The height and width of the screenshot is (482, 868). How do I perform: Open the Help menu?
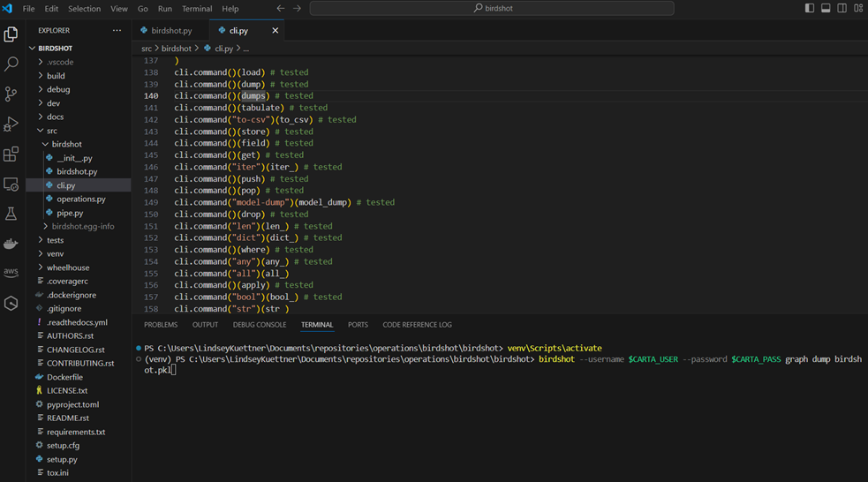[230, 9]
